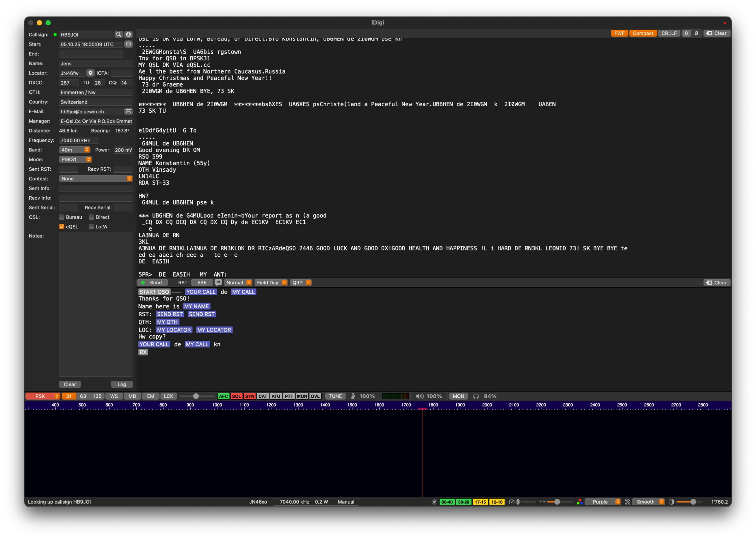The height and width of the screenshot is (539, 756).
Task: Check the Bureau QSL checkbox
Action: point(62,217)
